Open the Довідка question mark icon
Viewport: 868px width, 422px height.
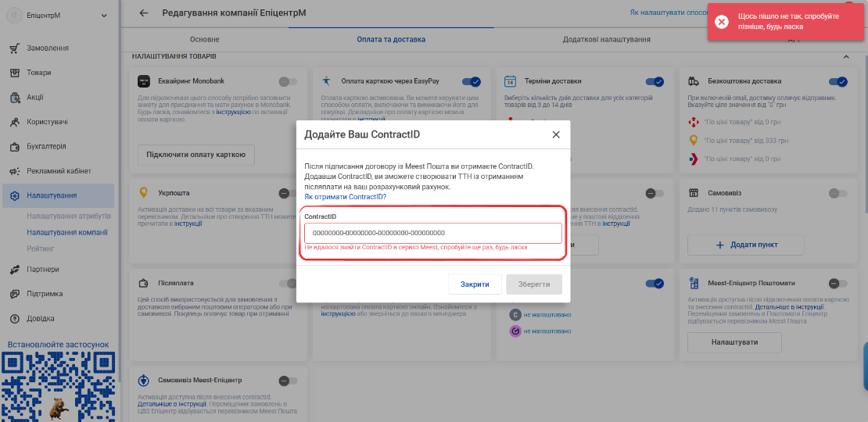(15, 319)
